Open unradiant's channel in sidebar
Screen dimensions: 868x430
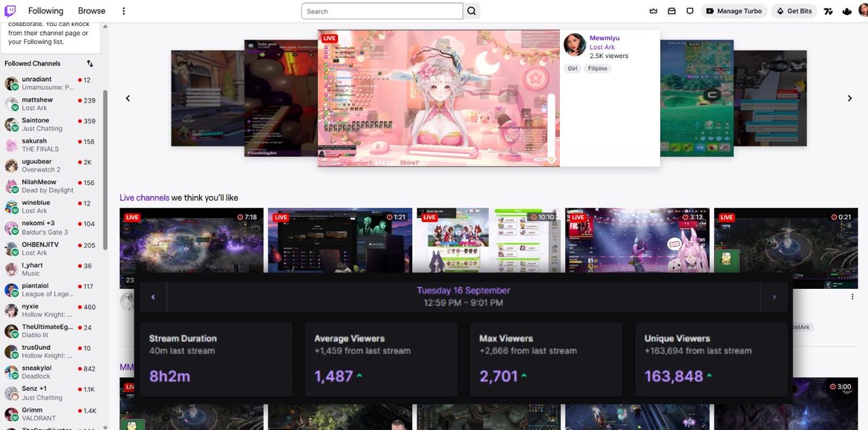51,83
